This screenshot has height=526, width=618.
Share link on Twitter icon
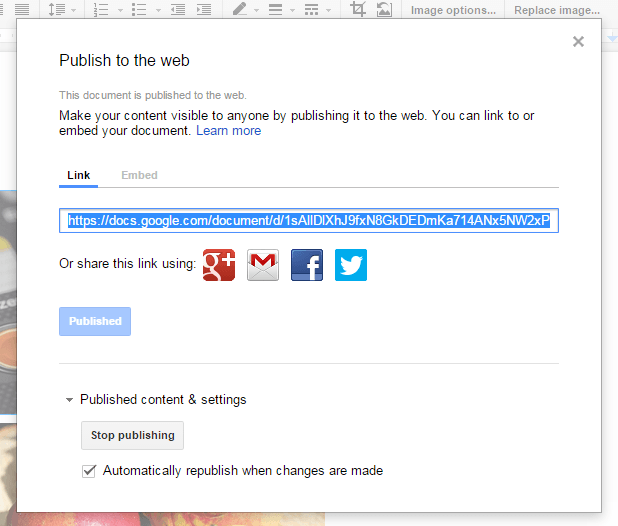coord(351,265)
